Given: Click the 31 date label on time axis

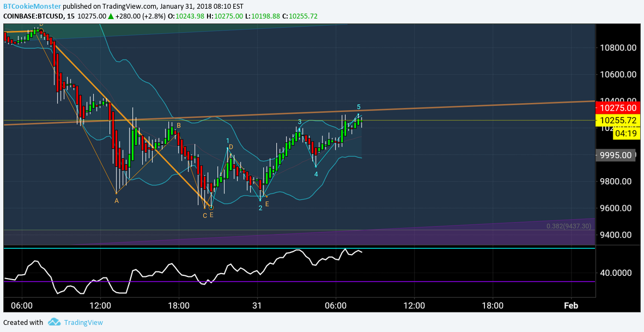Looking at the screenshot, I should click(x=258, y=306).
